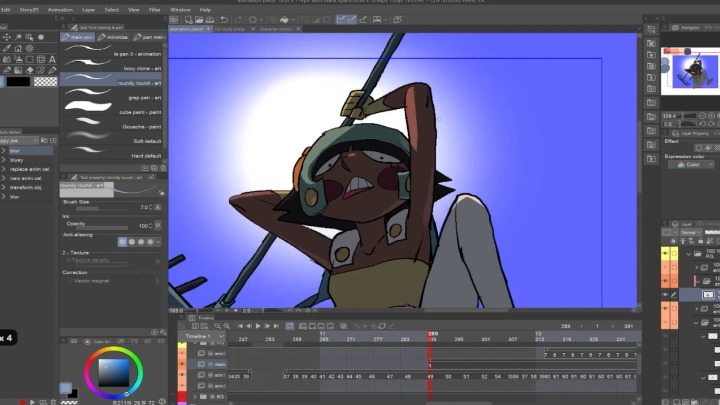Screen dimensions: 720x405
Task: Go to first frame in timeline
Action: pos(240,326)
